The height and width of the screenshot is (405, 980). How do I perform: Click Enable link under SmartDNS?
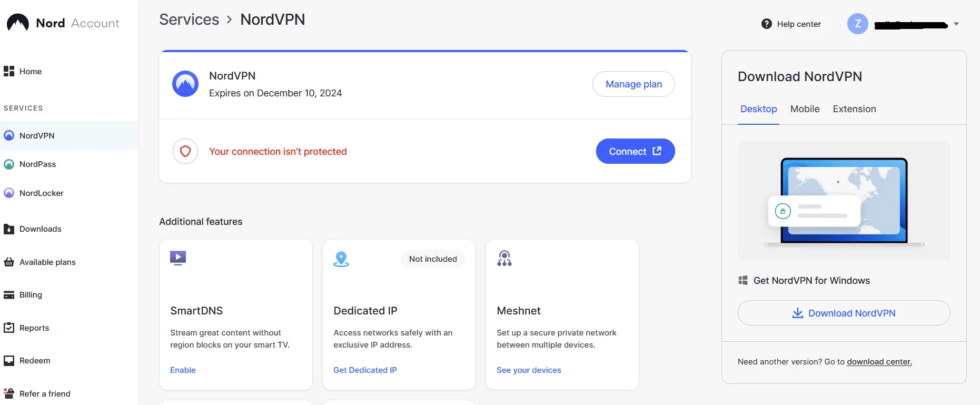coord(183,370)
